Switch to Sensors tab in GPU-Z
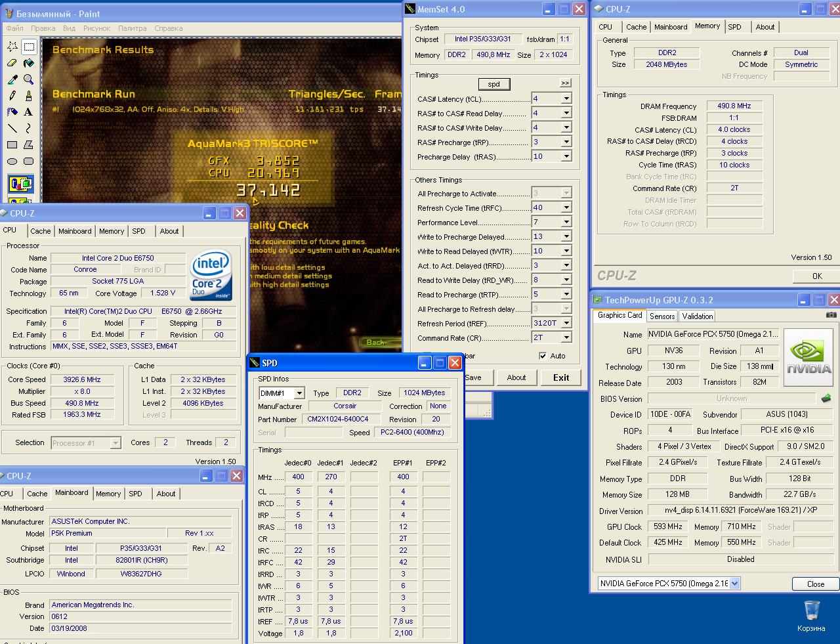 click(x=662, y=316)
